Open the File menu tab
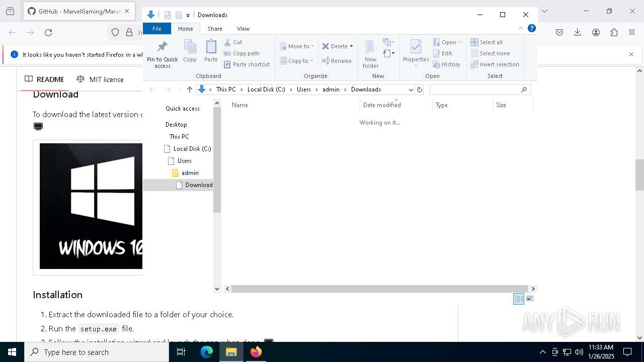 coord(157,29)
